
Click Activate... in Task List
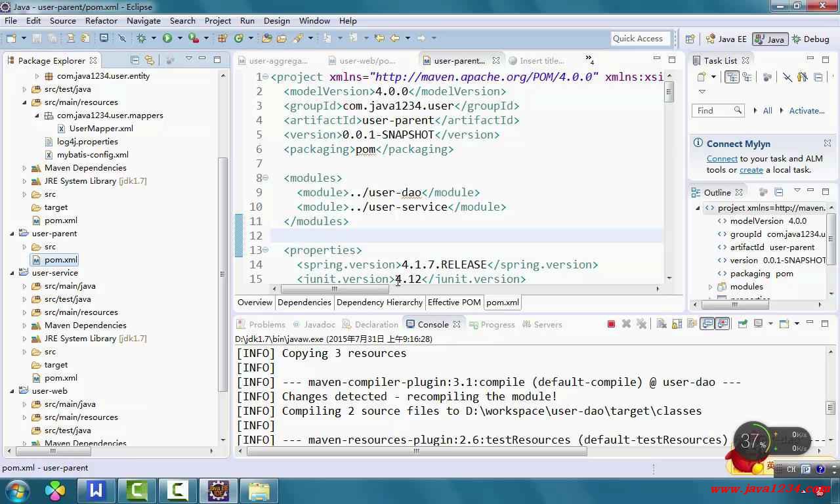click(x=807, y=111)
